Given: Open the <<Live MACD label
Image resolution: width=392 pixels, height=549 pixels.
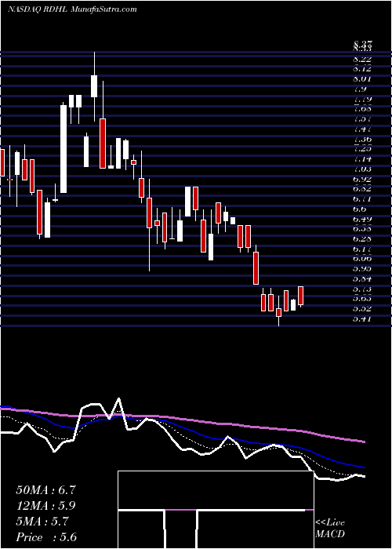Looking at the screenshot, I should coord(330,529).
